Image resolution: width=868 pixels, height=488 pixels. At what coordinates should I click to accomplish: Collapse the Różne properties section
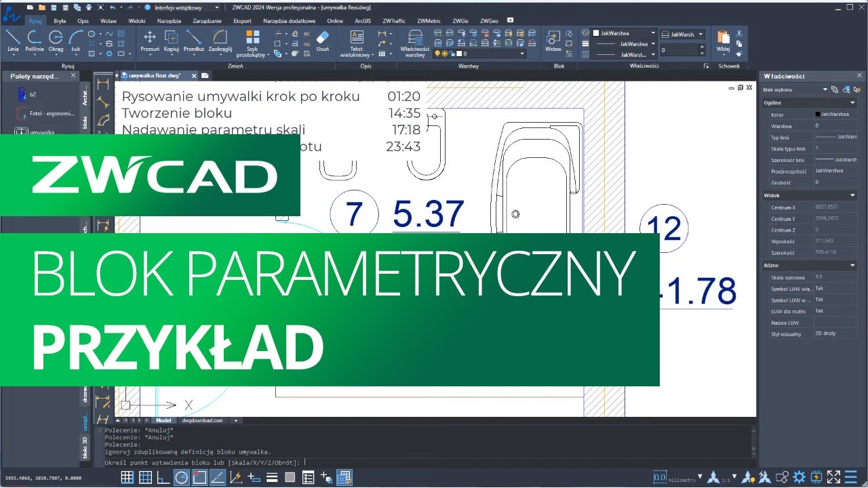click(x=852, y=266)
